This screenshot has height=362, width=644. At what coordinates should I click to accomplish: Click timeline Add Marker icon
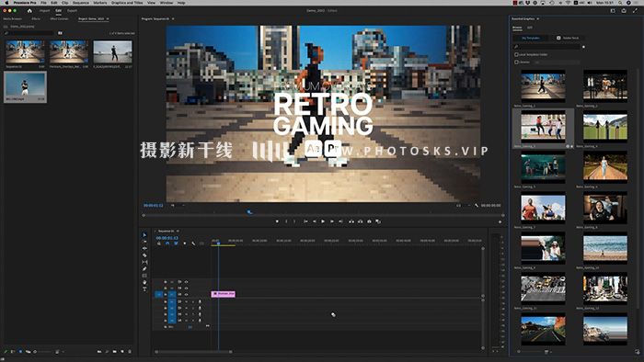[184, 243]
